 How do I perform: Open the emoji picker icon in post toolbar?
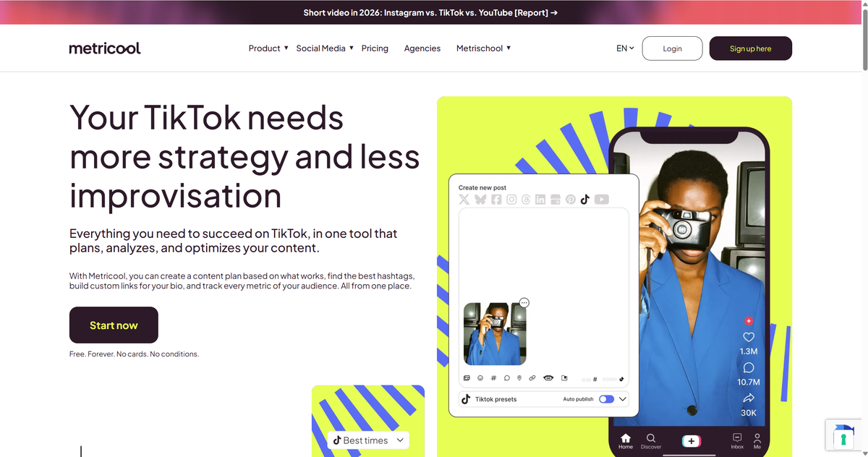[480, 378]
